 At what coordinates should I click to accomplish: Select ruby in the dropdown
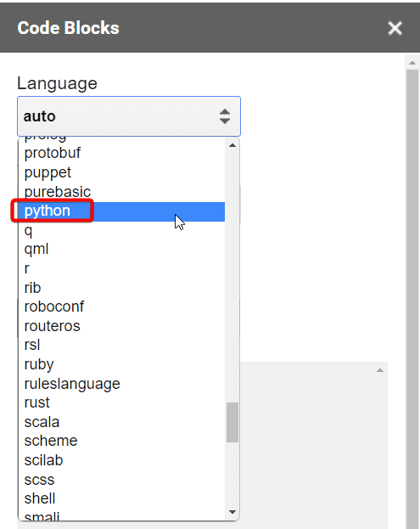tap(121, 365)
